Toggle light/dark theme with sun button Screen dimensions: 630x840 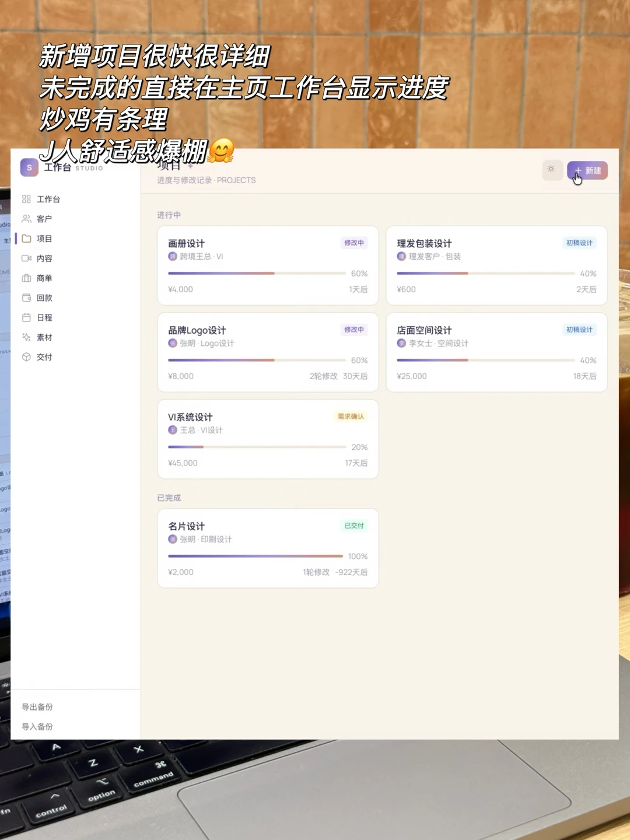coord(551,170)
